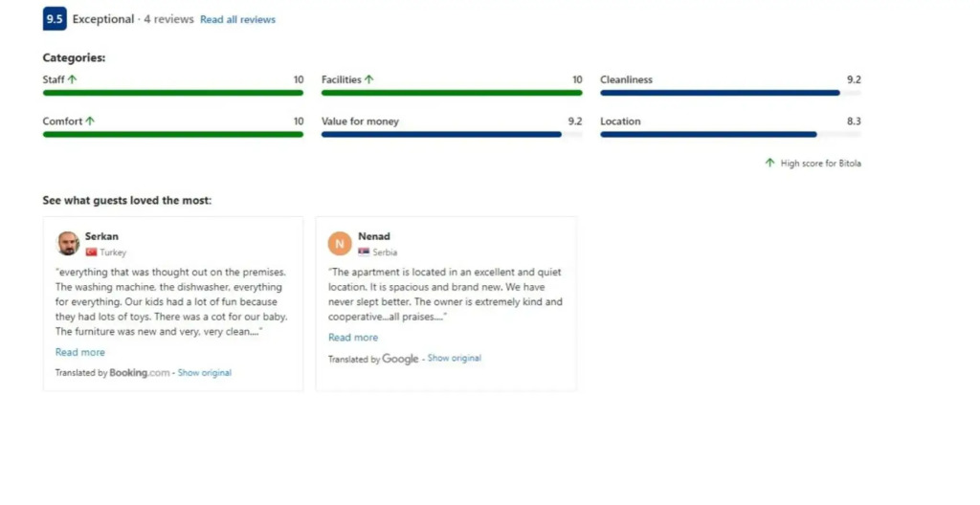Screen dimensions: 980x505
Task: Click the 9.5 review score badge
Action: pyautogui.click(x=55, y=19)
